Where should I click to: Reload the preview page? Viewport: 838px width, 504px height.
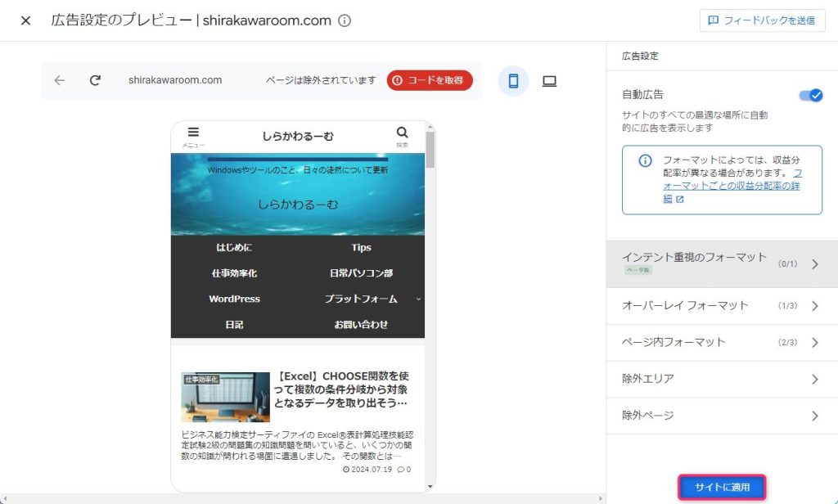coord(95,80)
